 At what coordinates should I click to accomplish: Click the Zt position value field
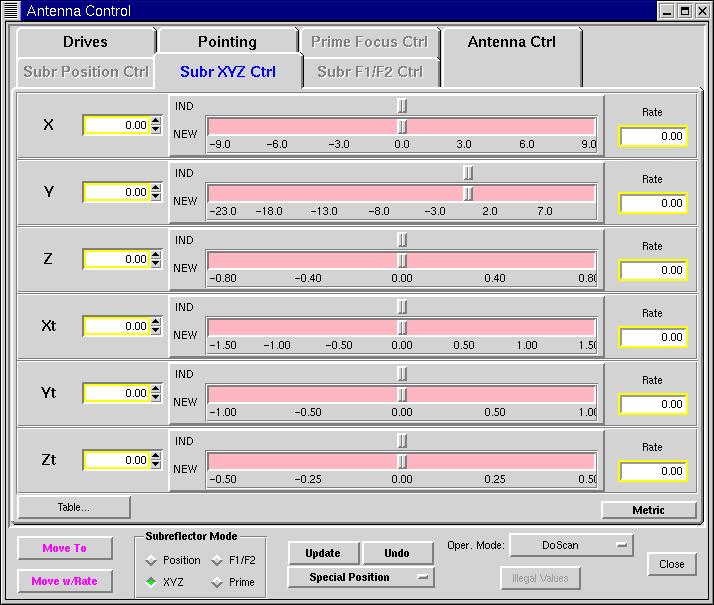117,460
